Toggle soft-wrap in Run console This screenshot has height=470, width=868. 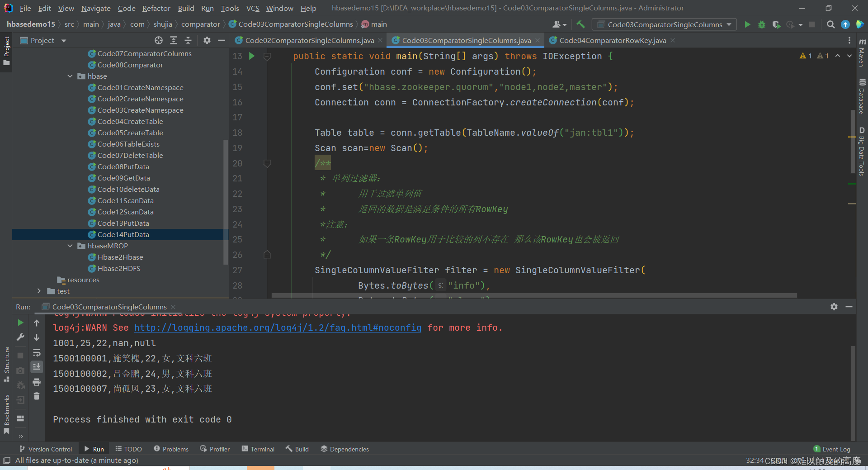tap(37, 352)
